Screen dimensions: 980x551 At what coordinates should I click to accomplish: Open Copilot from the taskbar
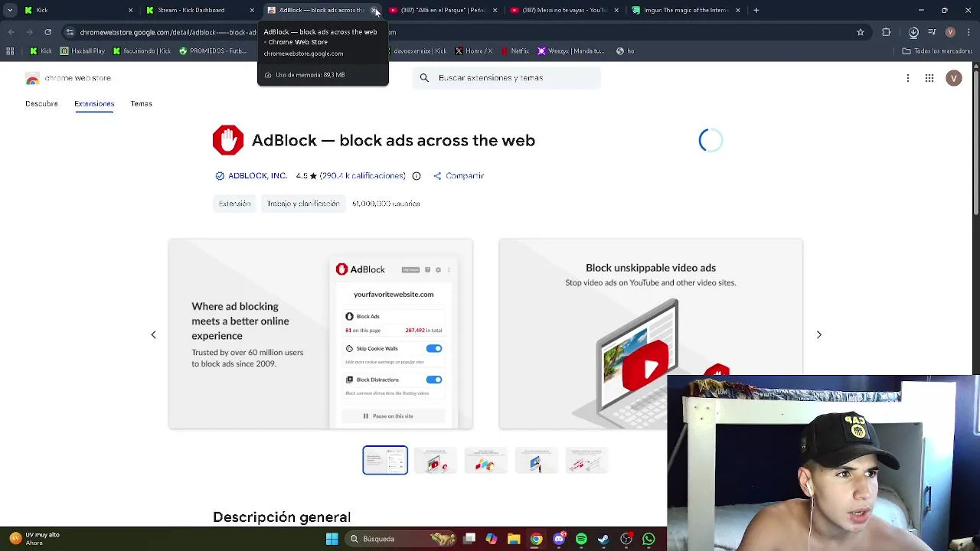492,539
